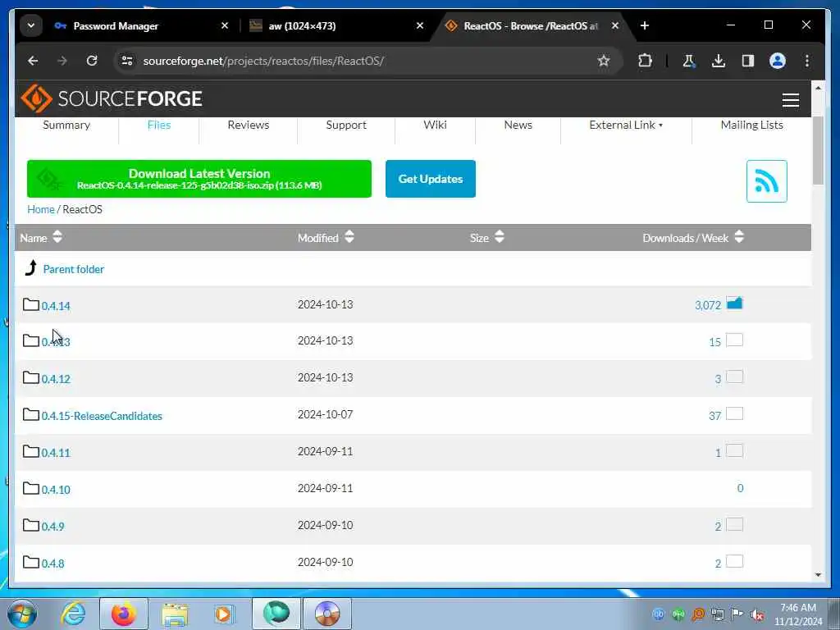
Task: Open the 0.4.14 folder link
Action: tap(56, 306)
